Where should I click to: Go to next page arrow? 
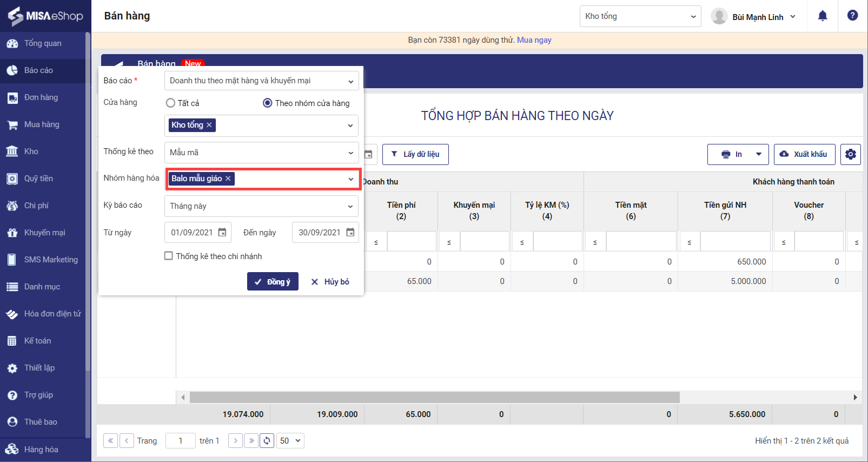(235, 440)
